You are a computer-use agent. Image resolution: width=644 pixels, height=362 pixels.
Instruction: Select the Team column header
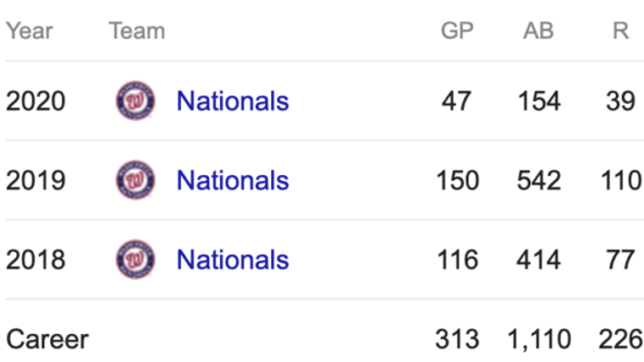[x=137, y=31]
